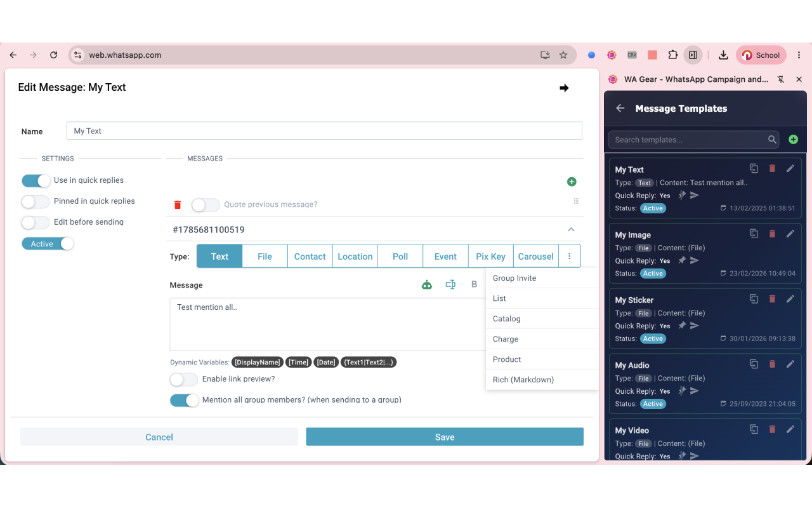
Task: Enable Pinned in quick replies
Action: point(36,201)
